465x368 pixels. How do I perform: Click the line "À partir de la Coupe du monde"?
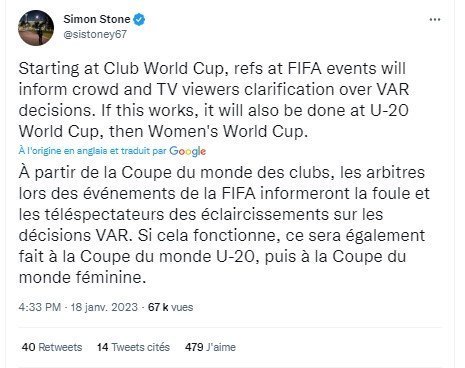coord(222,173)
